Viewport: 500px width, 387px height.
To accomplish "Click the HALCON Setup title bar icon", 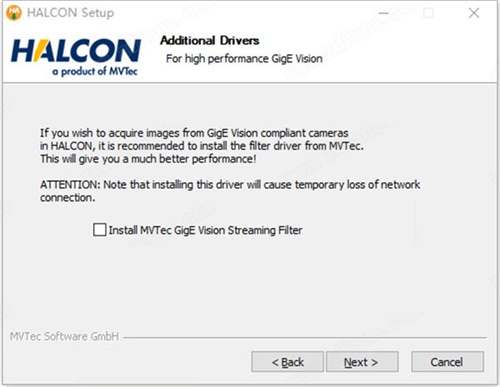I will (14, 13).
